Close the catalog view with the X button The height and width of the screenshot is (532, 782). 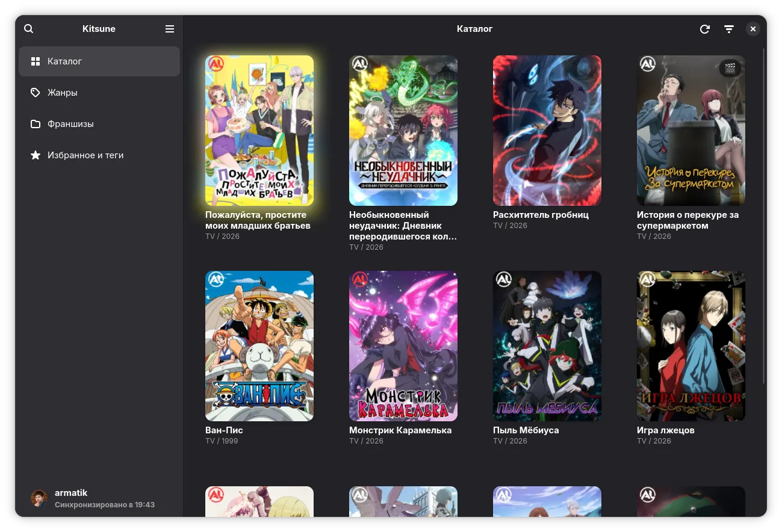(x=753, y=29)
